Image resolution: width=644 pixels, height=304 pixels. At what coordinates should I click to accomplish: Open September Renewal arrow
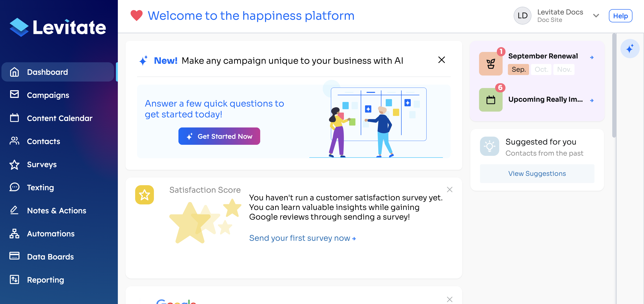point(592,57)
